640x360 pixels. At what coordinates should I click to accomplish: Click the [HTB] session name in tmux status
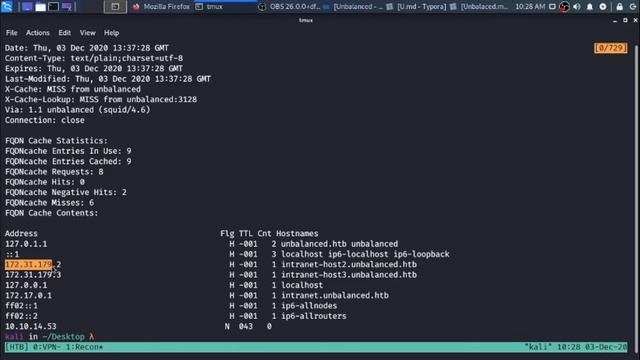point(17,347)
